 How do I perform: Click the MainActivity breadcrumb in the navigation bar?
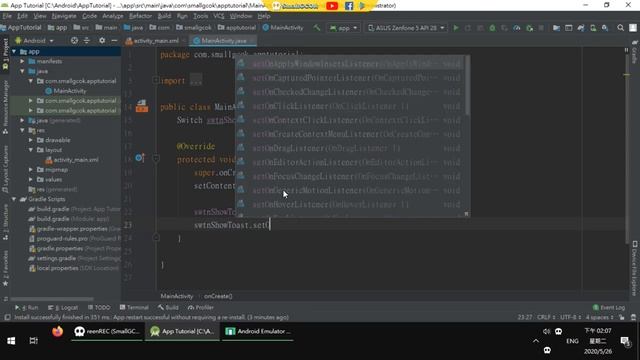[283, 28]
